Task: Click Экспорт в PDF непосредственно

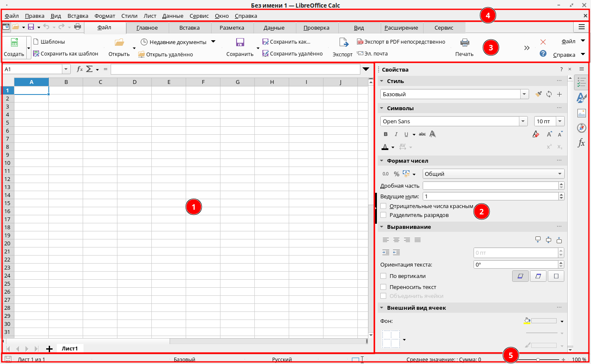Action: point(401,42)
